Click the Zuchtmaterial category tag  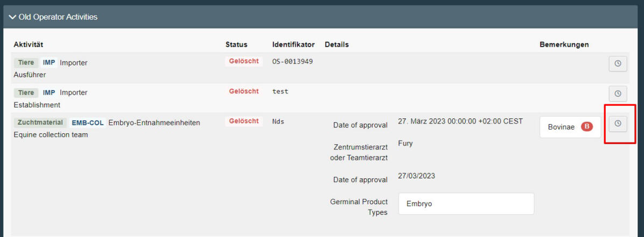40,123
